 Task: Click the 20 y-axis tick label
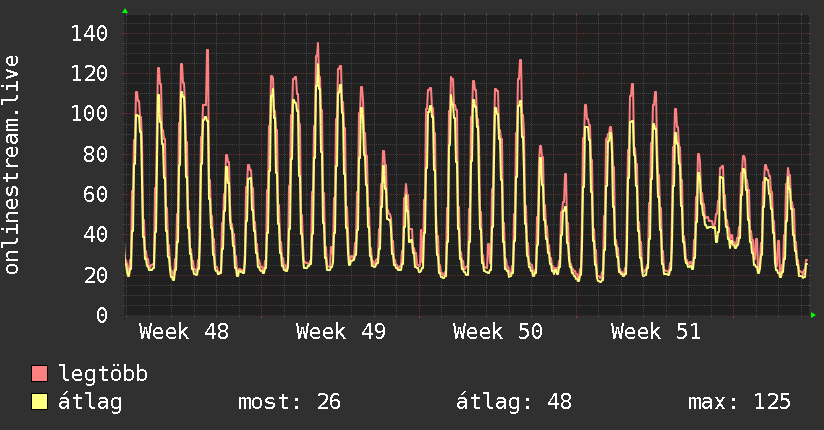(x=96, y=275)
